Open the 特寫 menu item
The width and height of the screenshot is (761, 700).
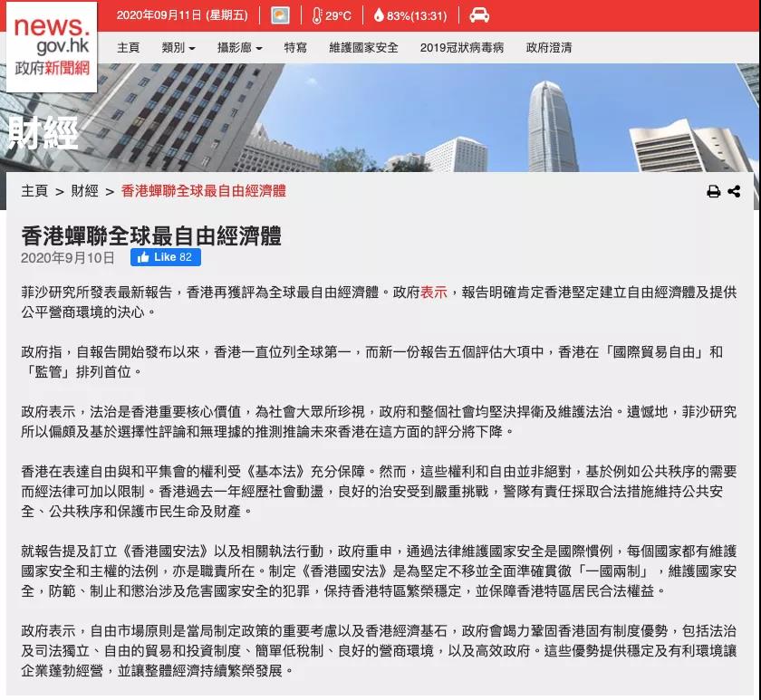point(295,48)
